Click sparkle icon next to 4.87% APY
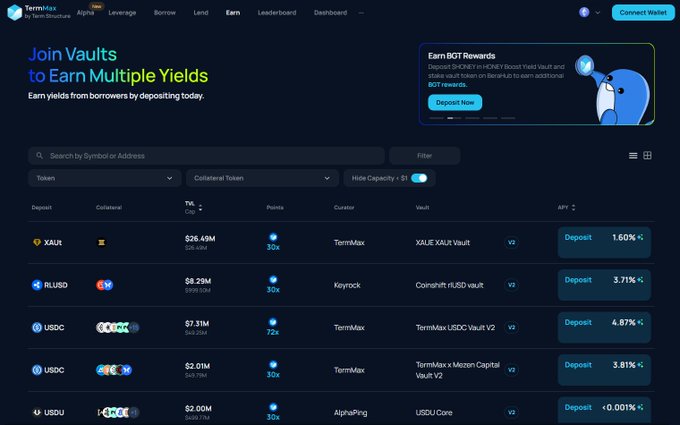 pyautogui.click(x=641, y=322)
